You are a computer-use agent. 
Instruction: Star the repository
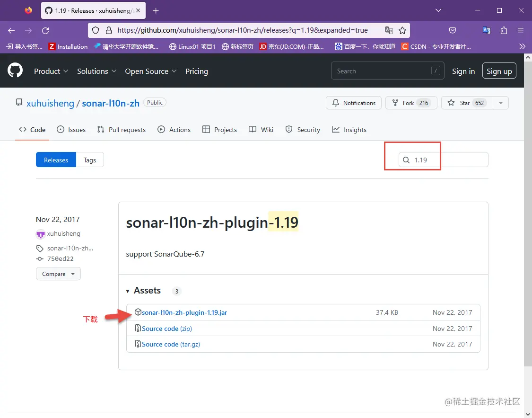click(467, 103)
